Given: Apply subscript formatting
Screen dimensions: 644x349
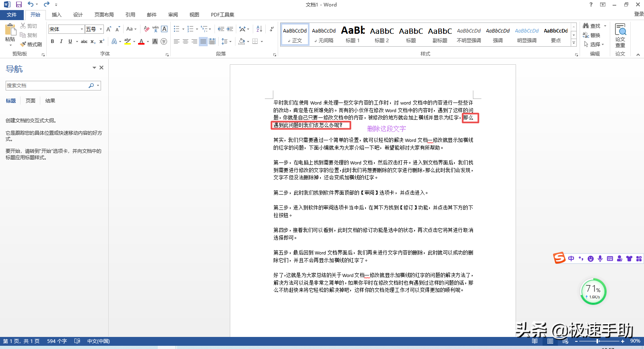Looking at the screenshot, I should [93, 41].
